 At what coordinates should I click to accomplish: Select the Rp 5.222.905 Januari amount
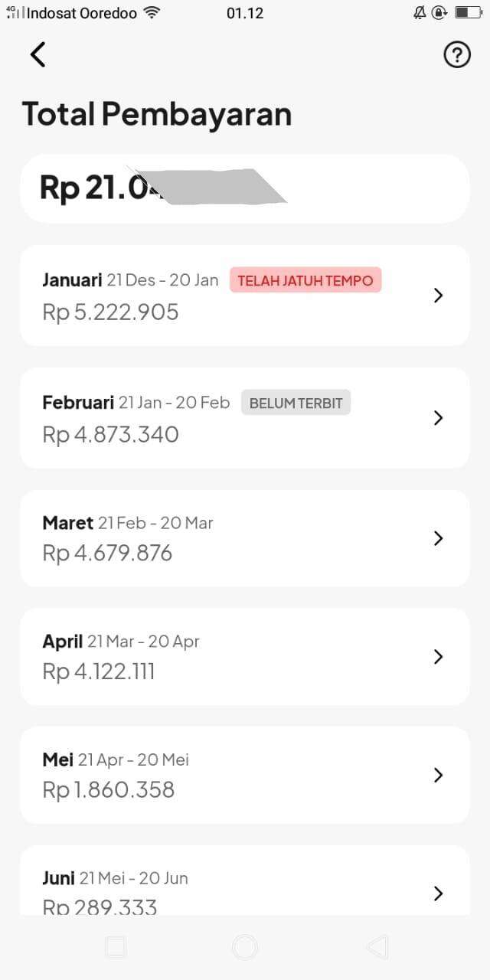coord(110,312)
